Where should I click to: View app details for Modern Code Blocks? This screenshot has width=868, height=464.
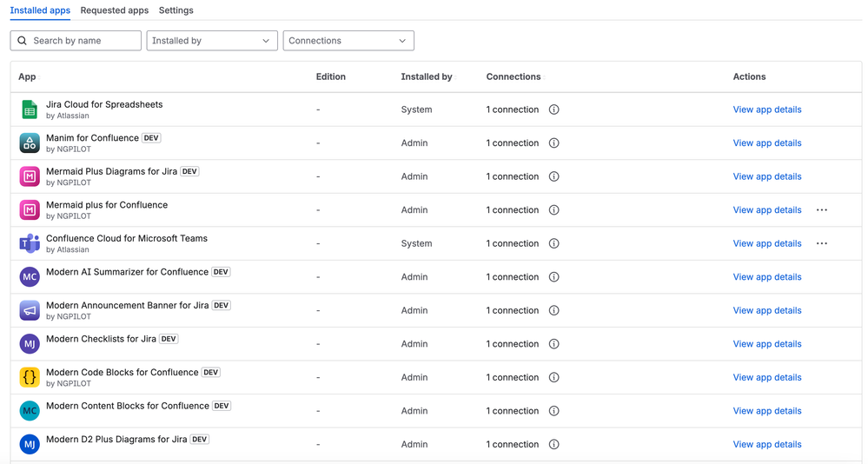767,378
